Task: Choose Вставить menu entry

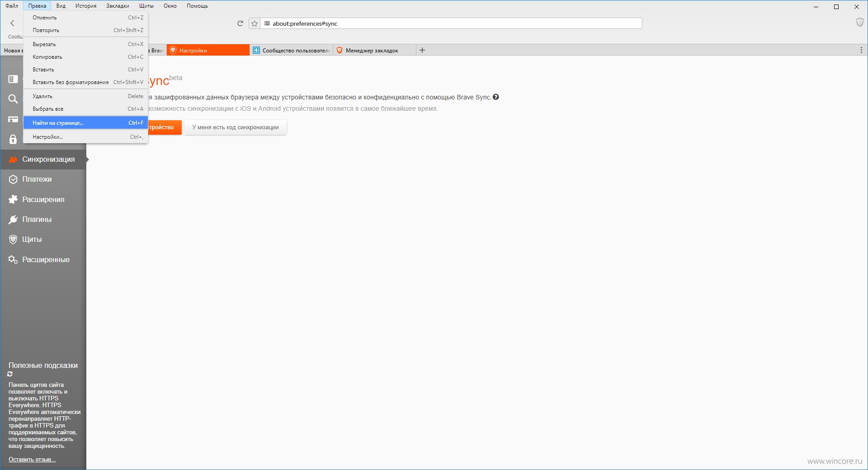Action: [86, 70]
